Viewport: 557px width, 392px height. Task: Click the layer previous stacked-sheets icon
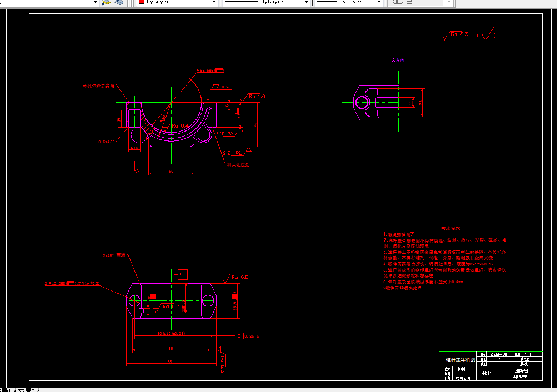(x=119, y=2)
